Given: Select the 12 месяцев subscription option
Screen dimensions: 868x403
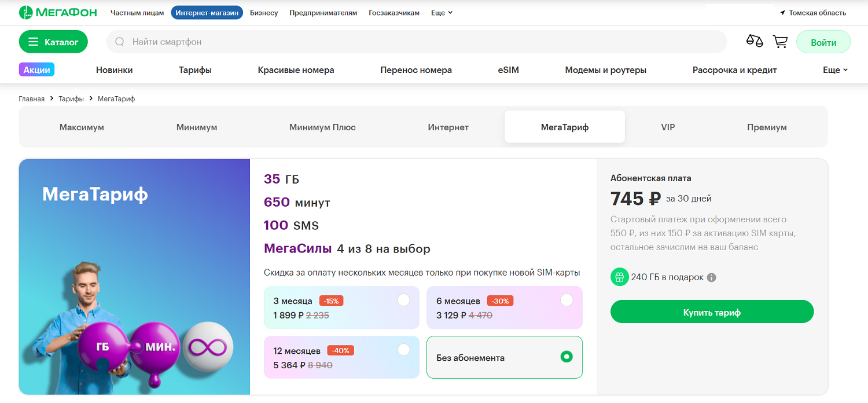Looking at the screenshot, I should 341,357.
